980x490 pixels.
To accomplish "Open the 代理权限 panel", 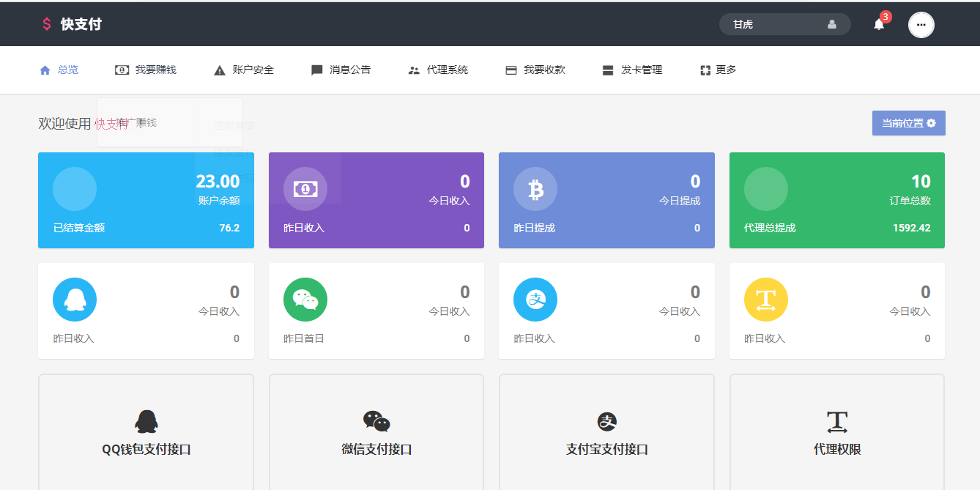I will point(837,432).
